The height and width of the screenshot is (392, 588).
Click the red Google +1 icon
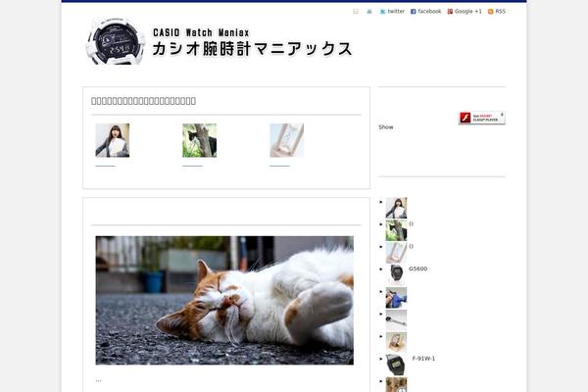pos(450,12)
